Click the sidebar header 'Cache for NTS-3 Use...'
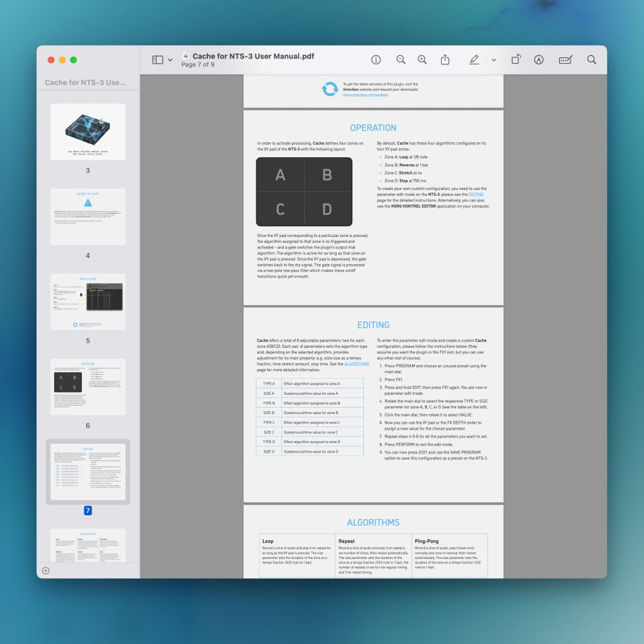 86,82
